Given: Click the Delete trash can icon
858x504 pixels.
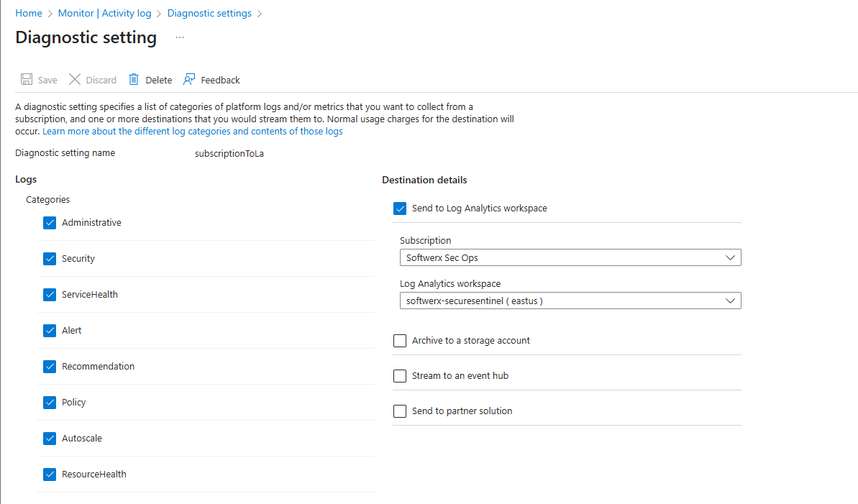Looking at the screenshot, I should (x=134, y=80).
